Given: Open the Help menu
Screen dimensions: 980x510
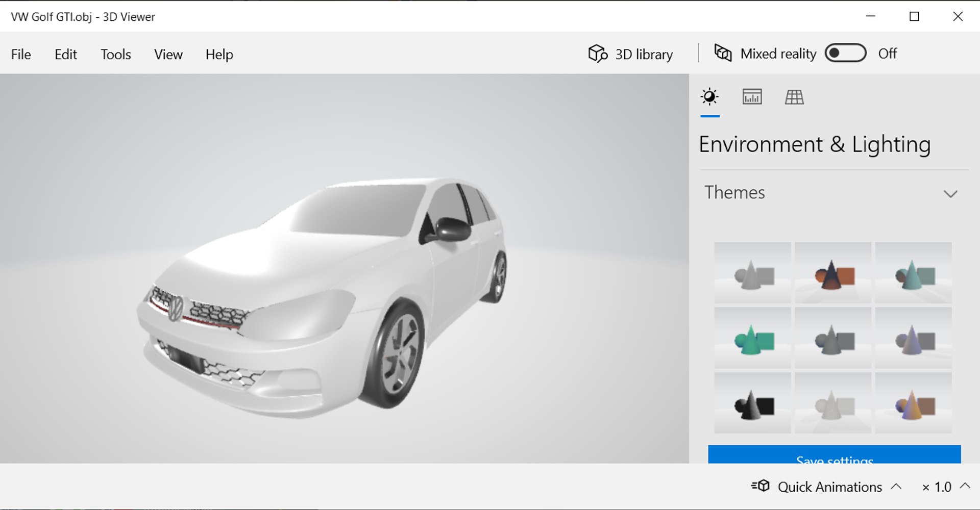Looking at the screenshot, I should point(219,54).
